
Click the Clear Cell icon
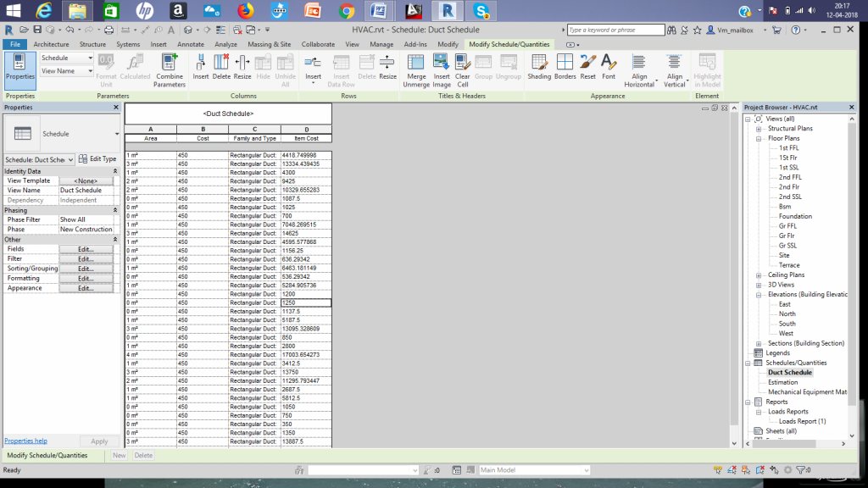[463, 66]
